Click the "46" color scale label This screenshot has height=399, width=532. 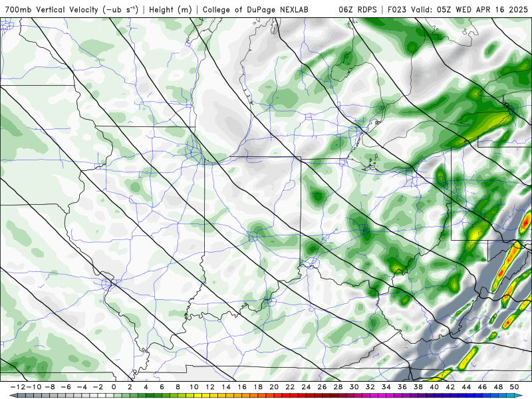482,387
